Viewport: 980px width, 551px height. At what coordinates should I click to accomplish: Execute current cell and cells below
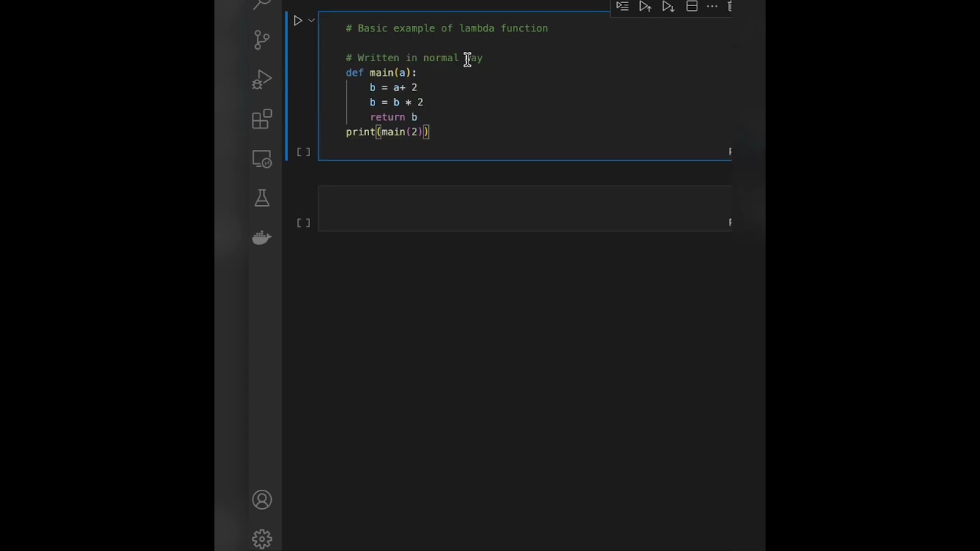(668, 6)
